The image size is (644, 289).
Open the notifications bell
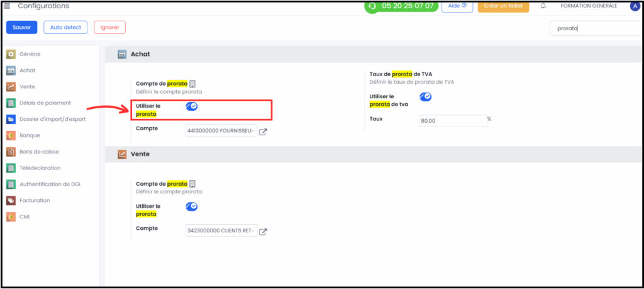click(543, 6)
